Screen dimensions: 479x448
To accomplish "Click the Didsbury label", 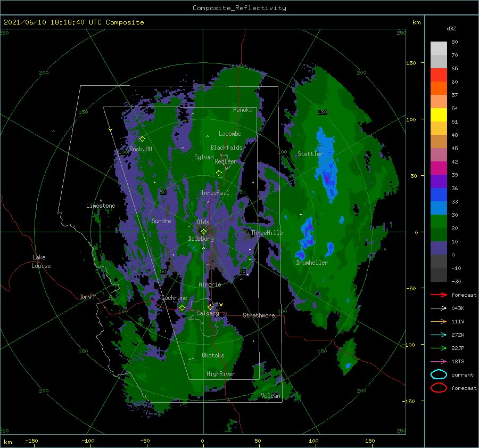I will (201, 239).
